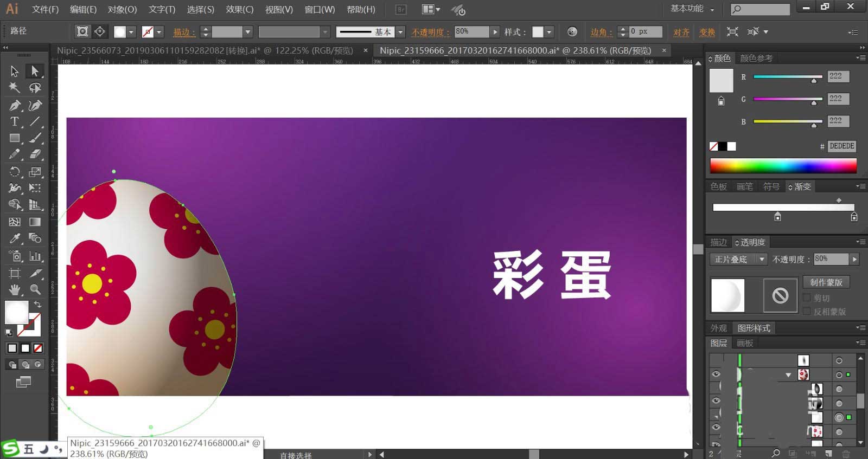
Task: Select the Eyedropper tool
Action: pyautogui.click(x=15, y=238)
